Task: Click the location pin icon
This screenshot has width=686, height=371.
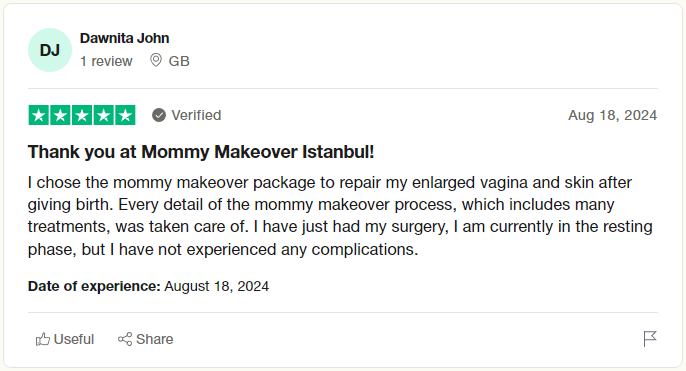Action: [x=156, y=60]
